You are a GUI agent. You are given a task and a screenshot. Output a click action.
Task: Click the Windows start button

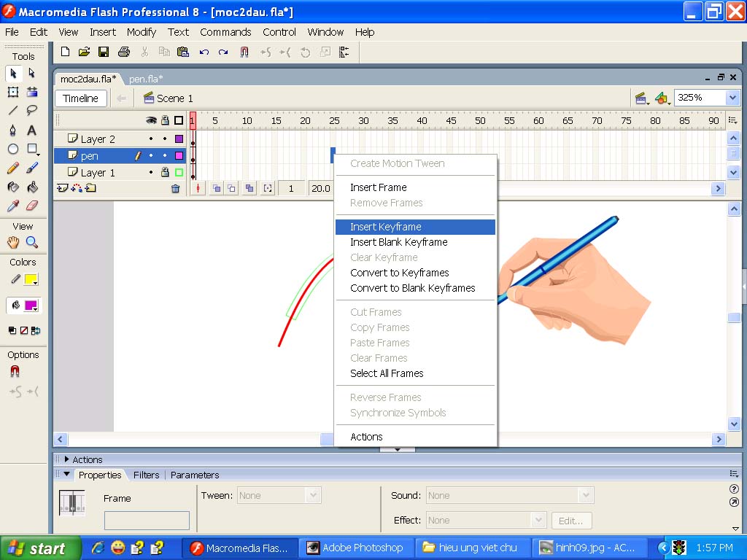tap(41, 548)
